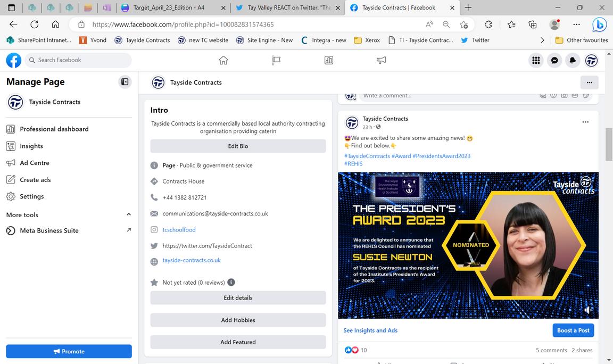Open Messenger chats
The width and height of the screenshot is (613, 364).
pyautogui.click(x=554, y=60)
